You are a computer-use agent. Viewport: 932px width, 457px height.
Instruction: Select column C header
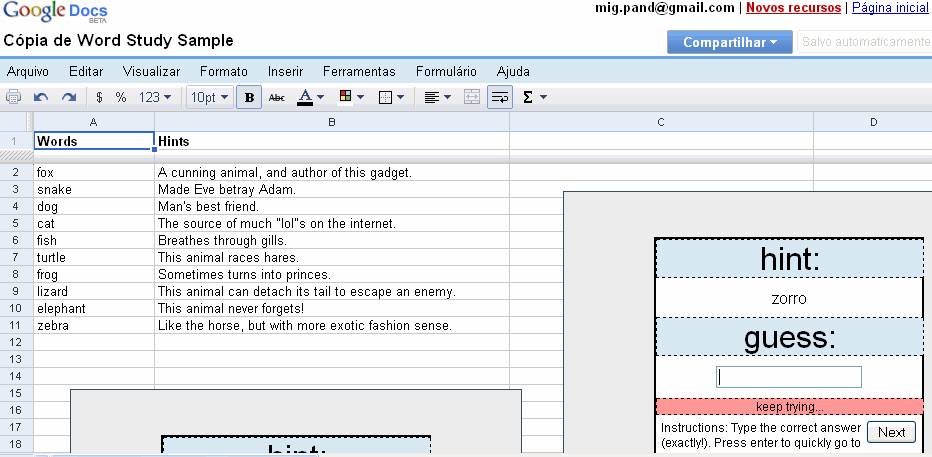(x=661, y=122)
